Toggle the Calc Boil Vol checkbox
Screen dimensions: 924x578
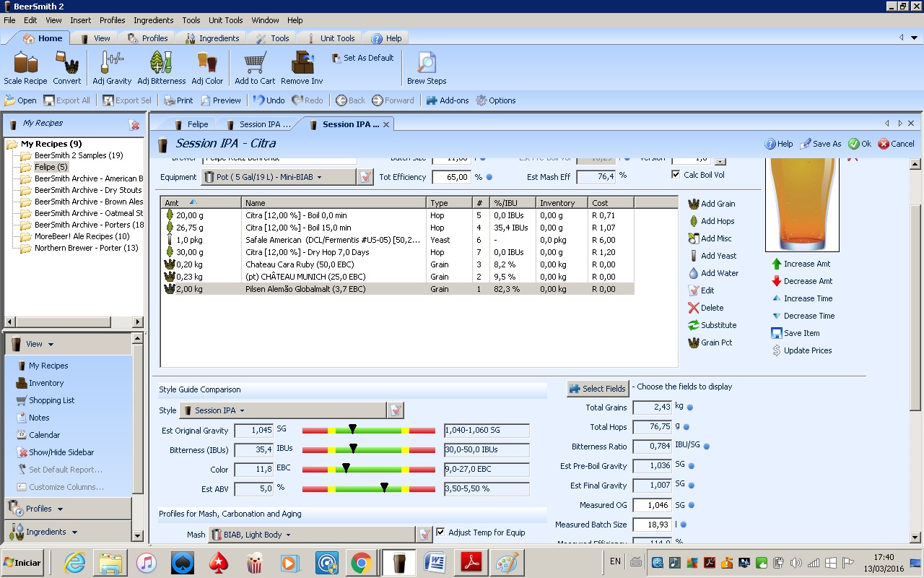coord(676,174)
